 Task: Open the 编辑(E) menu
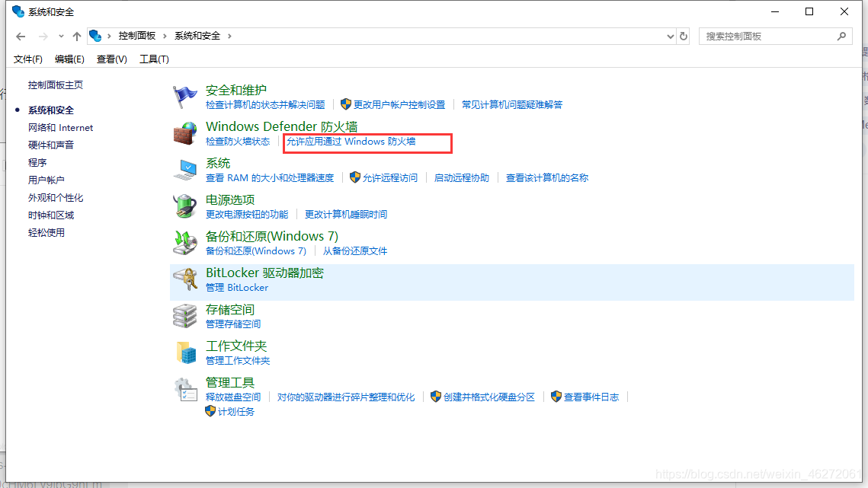[69, 59]
